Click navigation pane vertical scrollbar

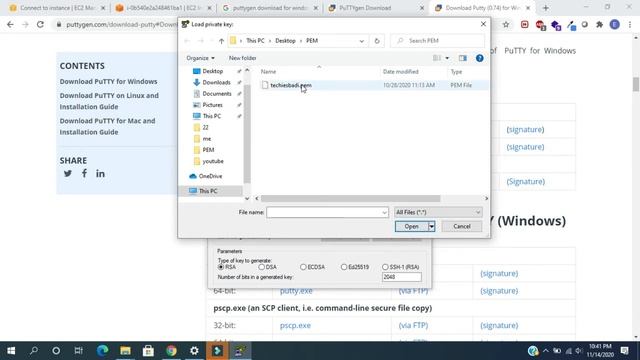click(x=247, y=135)
